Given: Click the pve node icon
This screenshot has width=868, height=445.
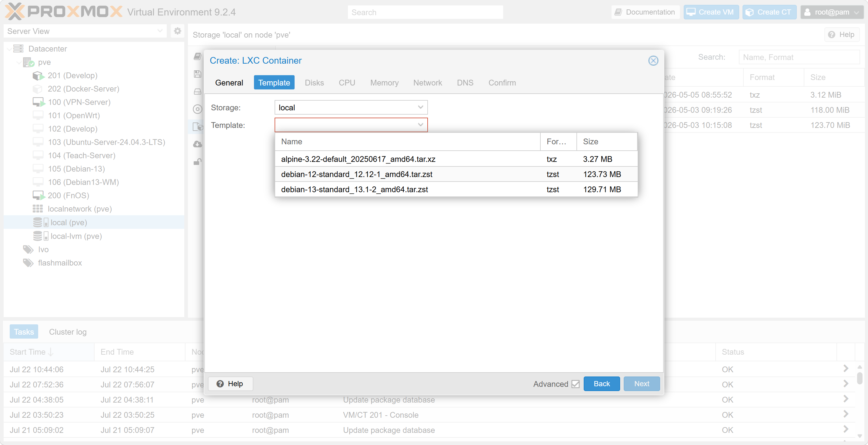Looking at the screenshot, I should [x=29, y=62].
